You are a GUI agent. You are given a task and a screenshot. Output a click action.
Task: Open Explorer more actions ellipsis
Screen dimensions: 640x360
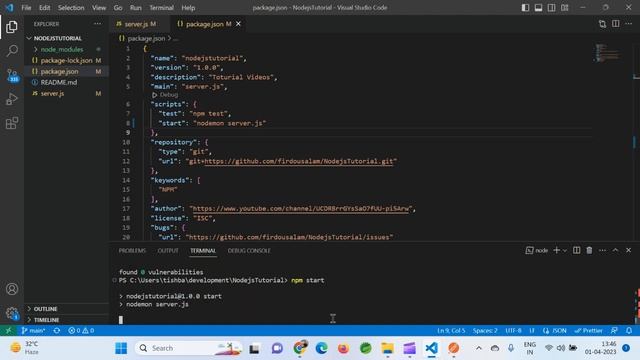pos(98,24)
